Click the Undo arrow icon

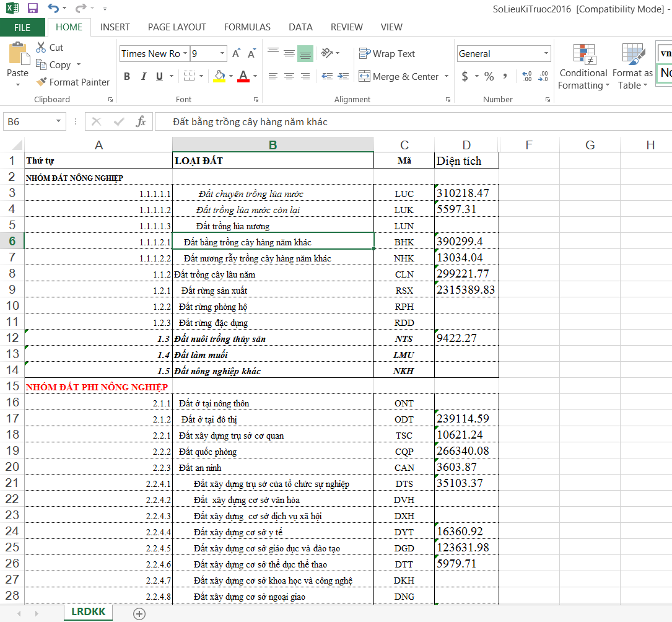53,9
